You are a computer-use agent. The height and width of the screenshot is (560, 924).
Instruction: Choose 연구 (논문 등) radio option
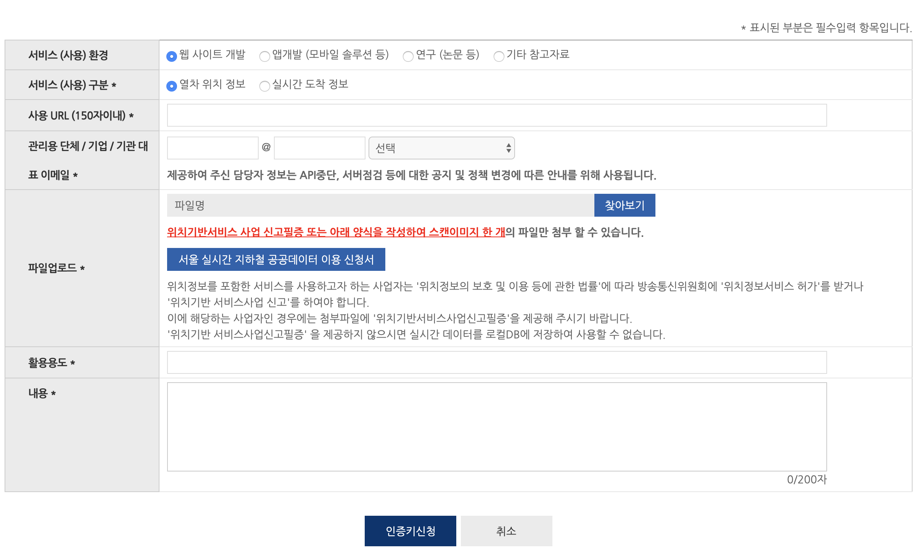[x=408, y=56]
